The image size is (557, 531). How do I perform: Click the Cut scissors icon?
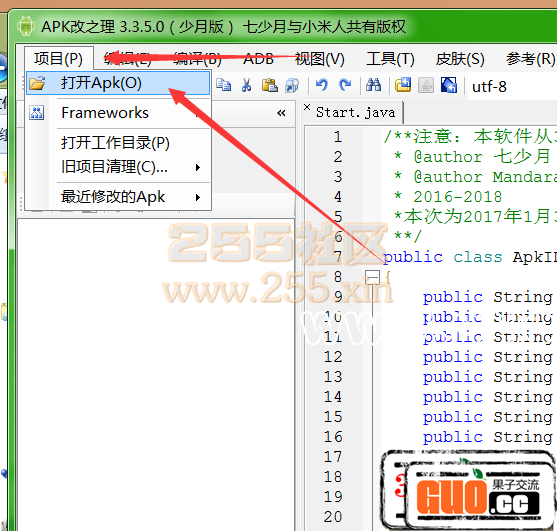(x=246, y=85)
